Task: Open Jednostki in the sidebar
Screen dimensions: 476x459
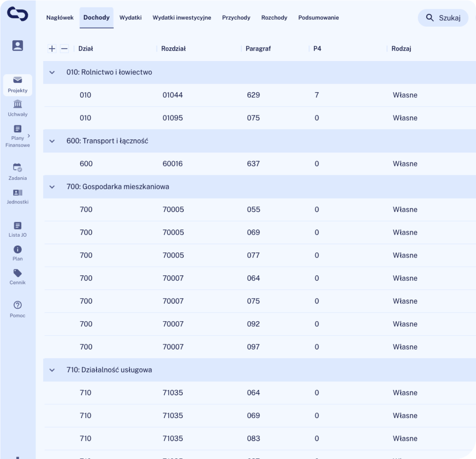Action: [x=17, y=197]
